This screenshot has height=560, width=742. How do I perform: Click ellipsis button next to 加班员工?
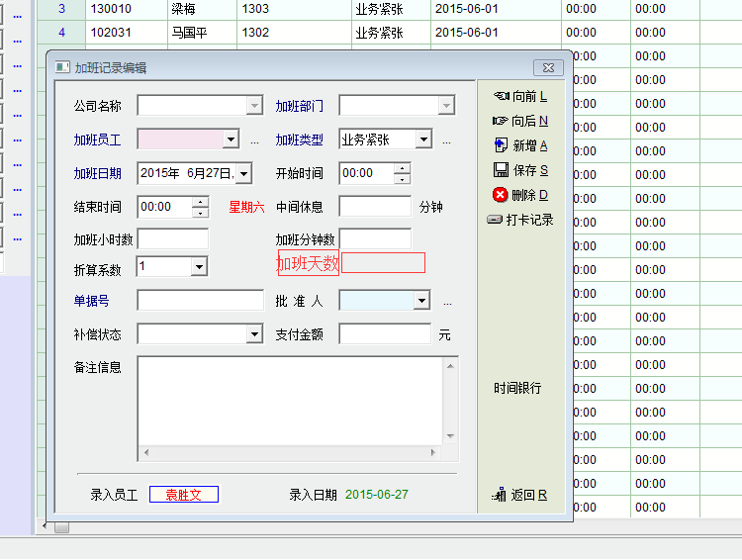point(254,140)
